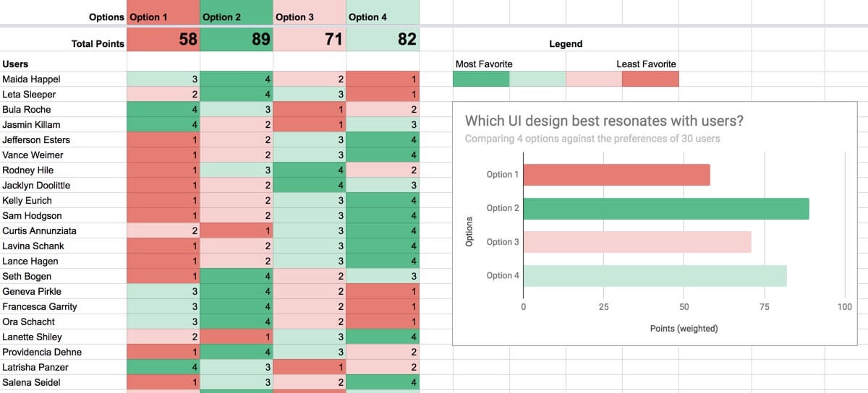Click the red Least Favorite legend swatch

coord(650,79)
